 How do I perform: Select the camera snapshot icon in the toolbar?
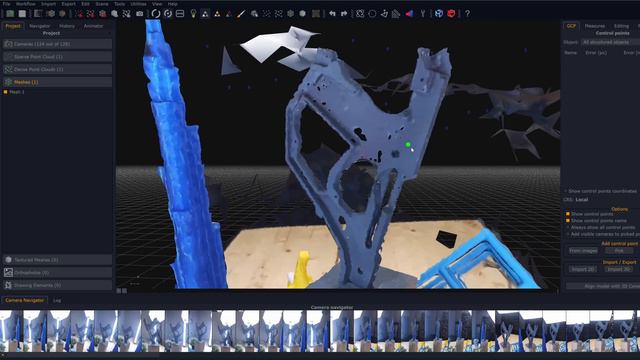140,14
